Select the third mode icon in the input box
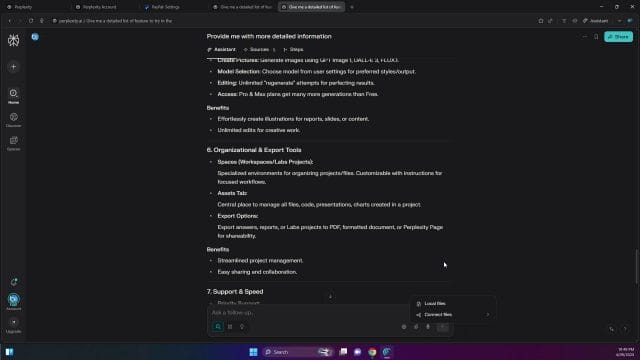Screen dimensions: 640x360 coord(242,327)
